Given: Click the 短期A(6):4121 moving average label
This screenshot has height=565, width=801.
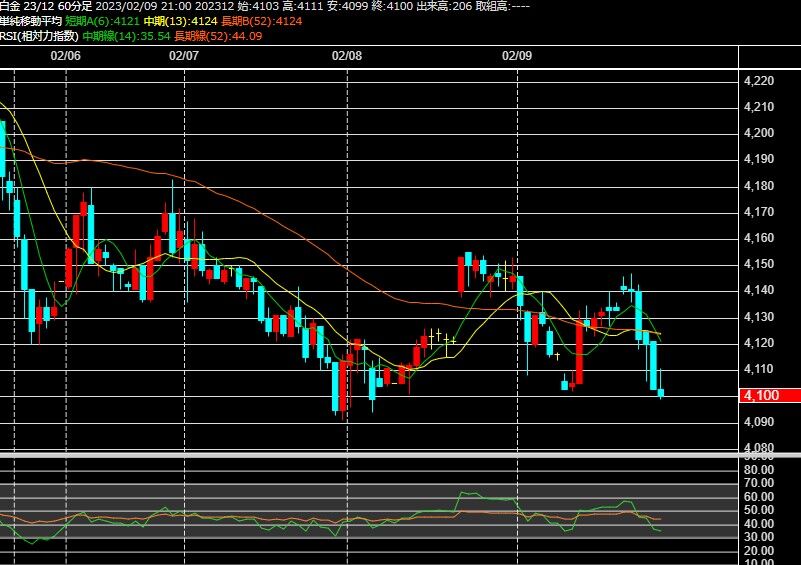Looking at the screenshot, I should (x=102, y=21).
